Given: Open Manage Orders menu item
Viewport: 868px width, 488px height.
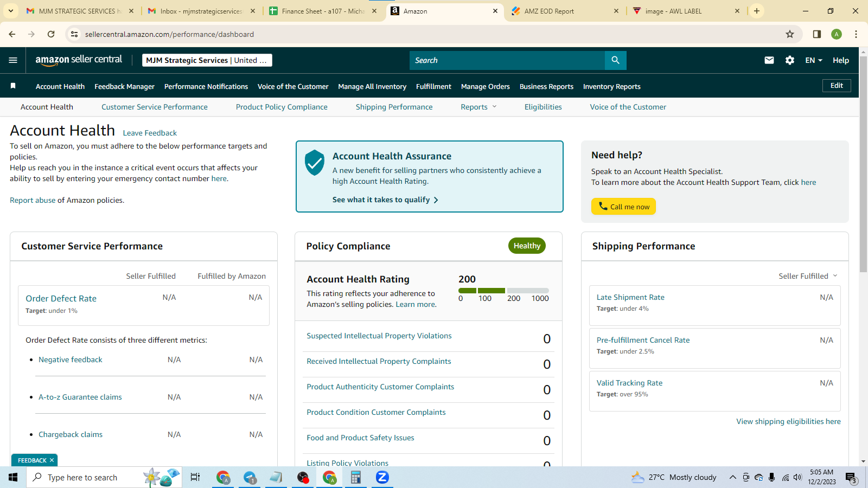Looking at the screenshot, I should pyautogui.click(x=486, y=86).
